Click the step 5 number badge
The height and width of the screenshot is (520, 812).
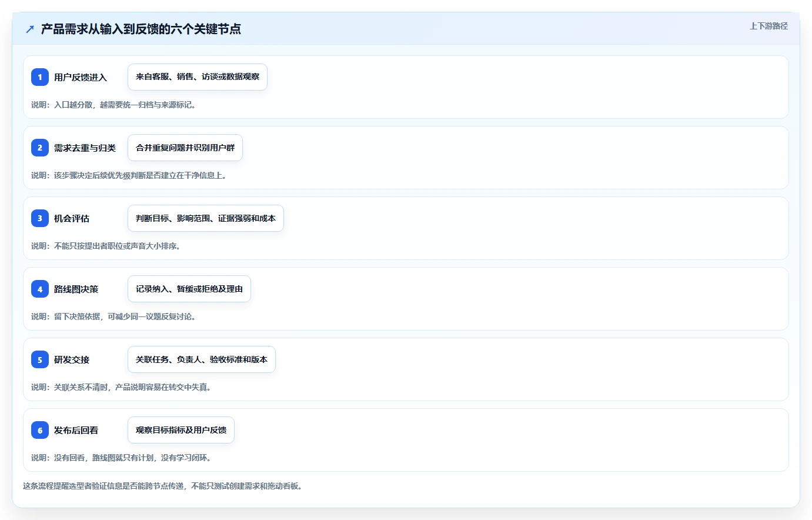[x=40, y=359]
